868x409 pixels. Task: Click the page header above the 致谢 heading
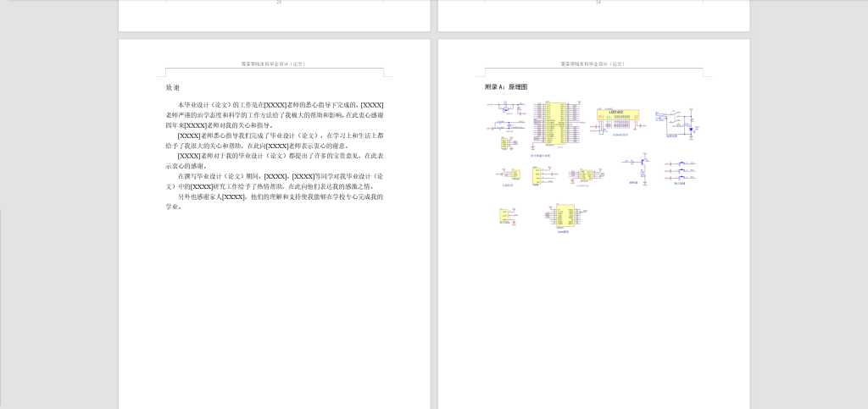274,64
